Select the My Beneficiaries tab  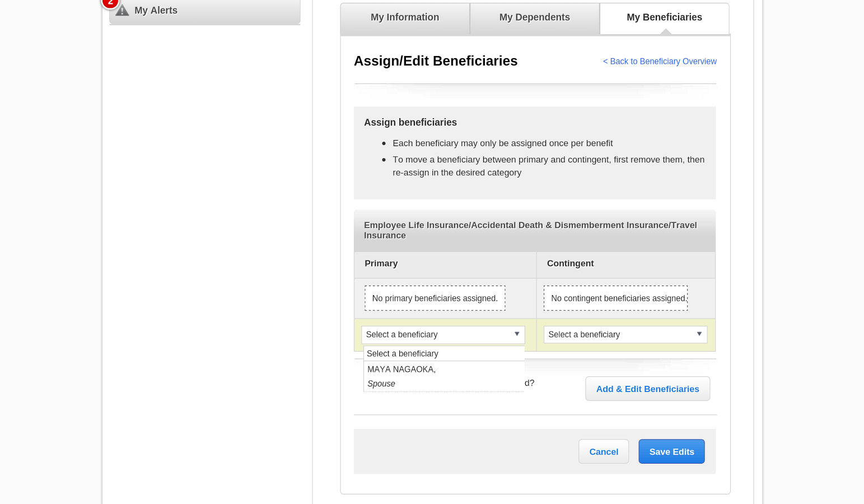pyautogui.click(x=664, y=18)
